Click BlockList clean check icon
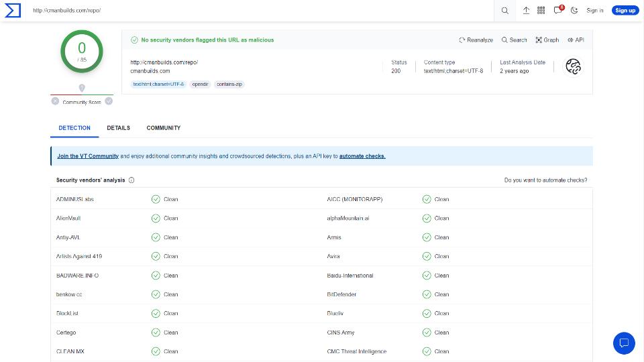 [156, 314]
